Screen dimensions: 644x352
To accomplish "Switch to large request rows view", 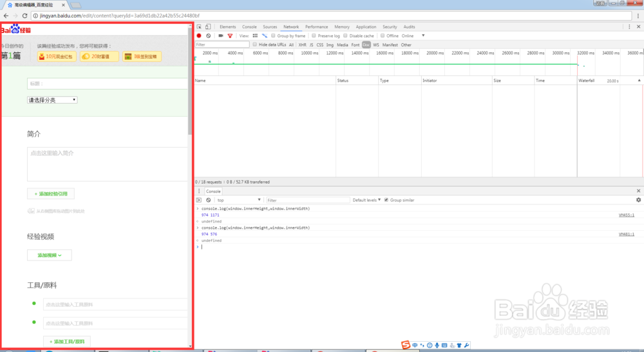I will coord(255,35).
